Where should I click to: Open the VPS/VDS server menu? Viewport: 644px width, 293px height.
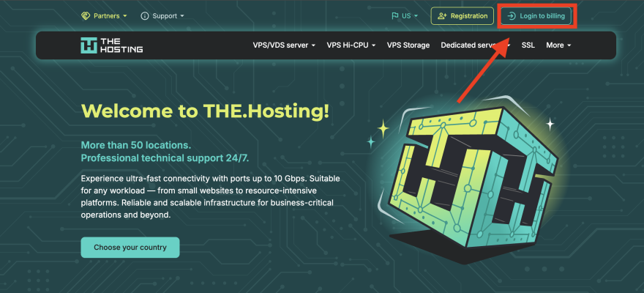click(x=284, y=45)
